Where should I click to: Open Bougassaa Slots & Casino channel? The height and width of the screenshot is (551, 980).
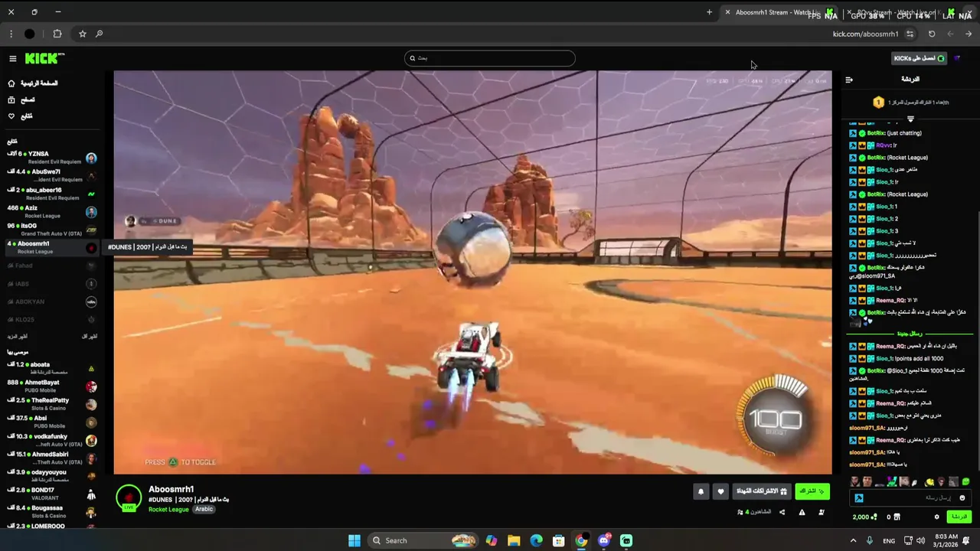point(52,511)
